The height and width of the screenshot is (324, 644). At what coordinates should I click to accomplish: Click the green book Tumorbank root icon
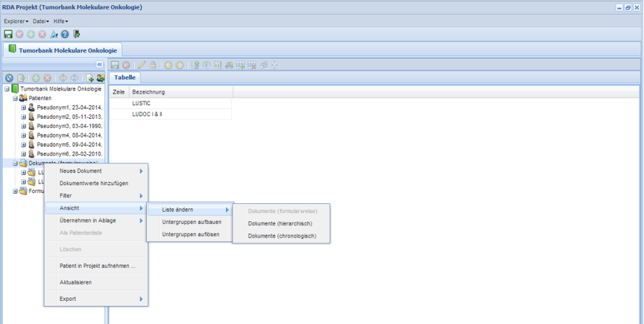point(15,90)
